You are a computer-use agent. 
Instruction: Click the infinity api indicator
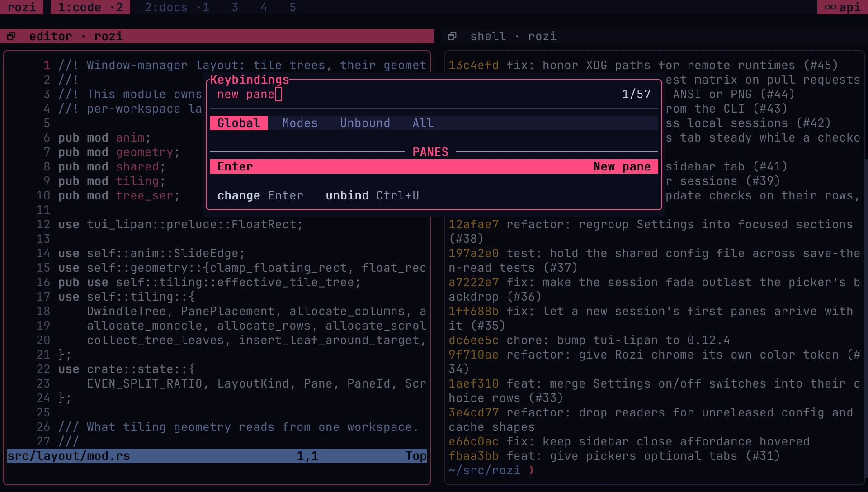(842, 7)
